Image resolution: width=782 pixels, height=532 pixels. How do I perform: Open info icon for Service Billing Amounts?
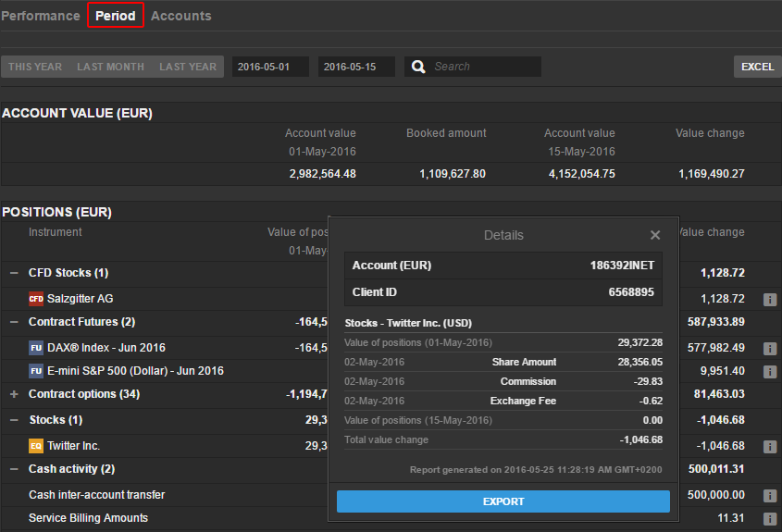(x=769, y=518)
